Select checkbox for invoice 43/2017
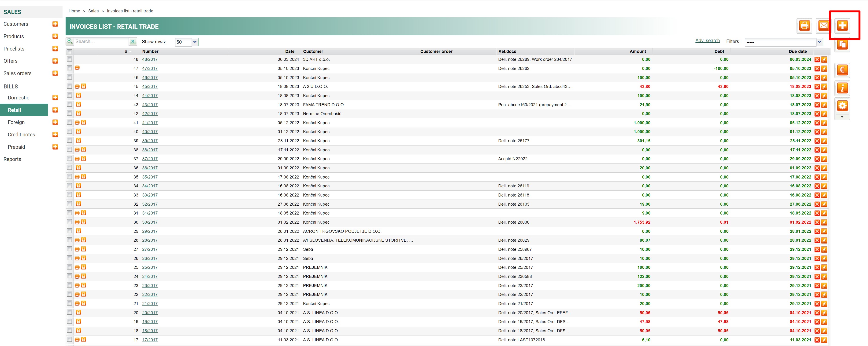This screenshot has height=346, width=868. (69, 104)
